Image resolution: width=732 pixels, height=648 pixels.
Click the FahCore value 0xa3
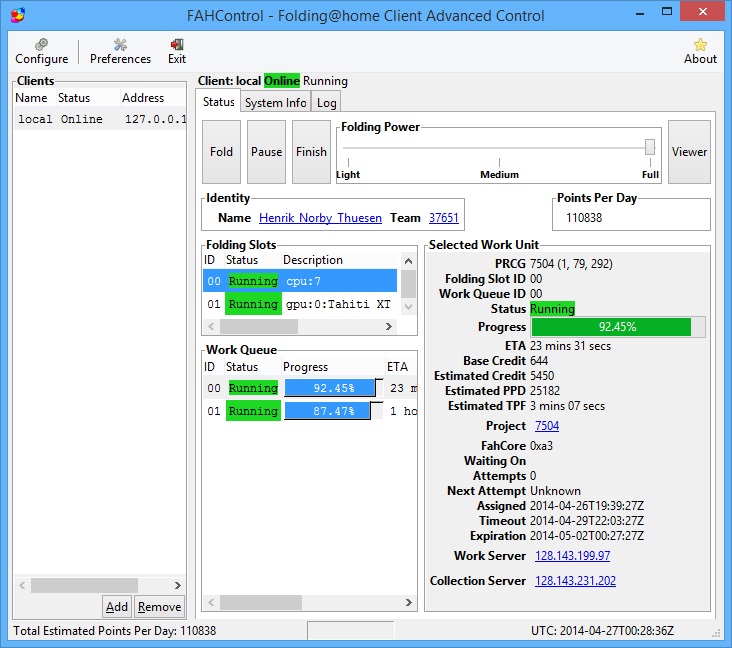coord(541,446)
